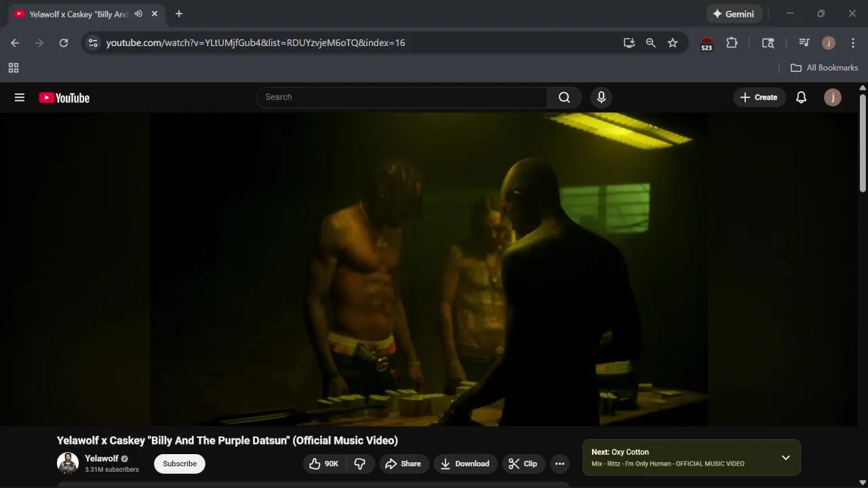Viewport: 868px width, 488px height.
Task: Click Create button in YouTube header
Action: pyautogui.click(x=759, y=97)
